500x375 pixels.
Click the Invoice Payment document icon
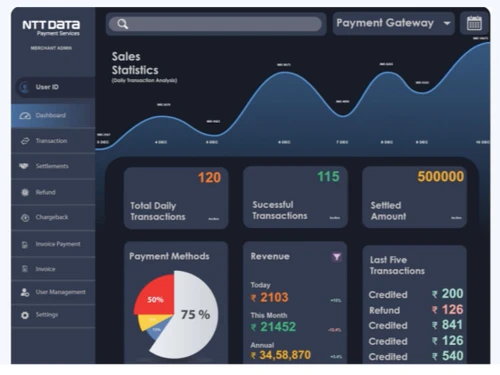25,245
